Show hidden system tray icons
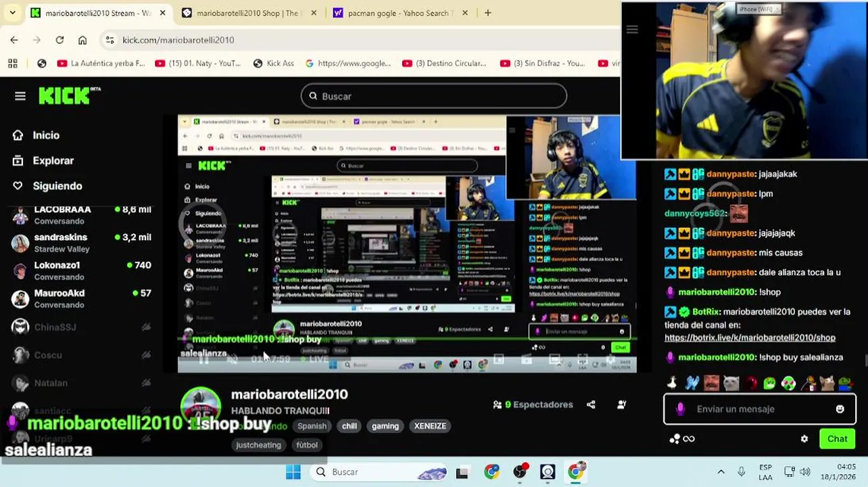 721,471
